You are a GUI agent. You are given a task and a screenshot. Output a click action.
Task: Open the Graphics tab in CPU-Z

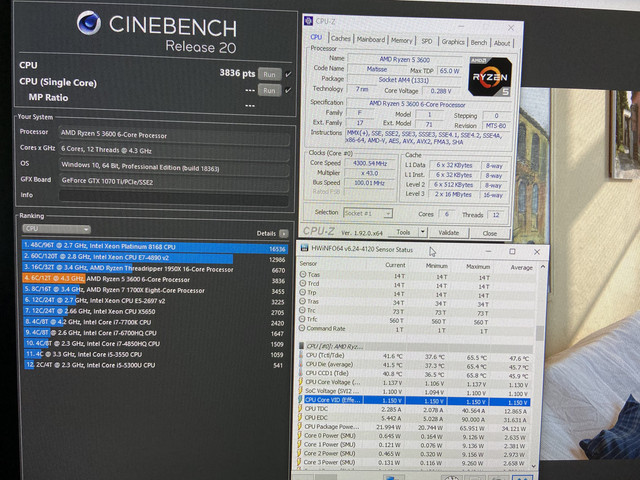[x=453, y=42]
